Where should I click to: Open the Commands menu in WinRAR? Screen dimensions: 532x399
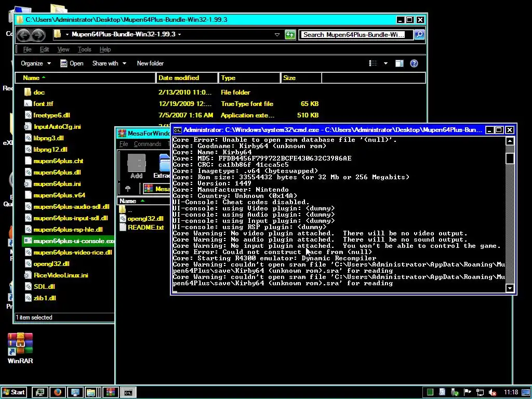(148, 144)
